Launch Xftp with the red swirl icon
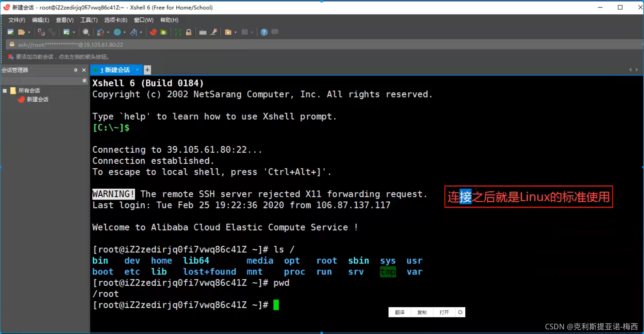The height and width of the screenshot is (334, 644). pos(153,32)
